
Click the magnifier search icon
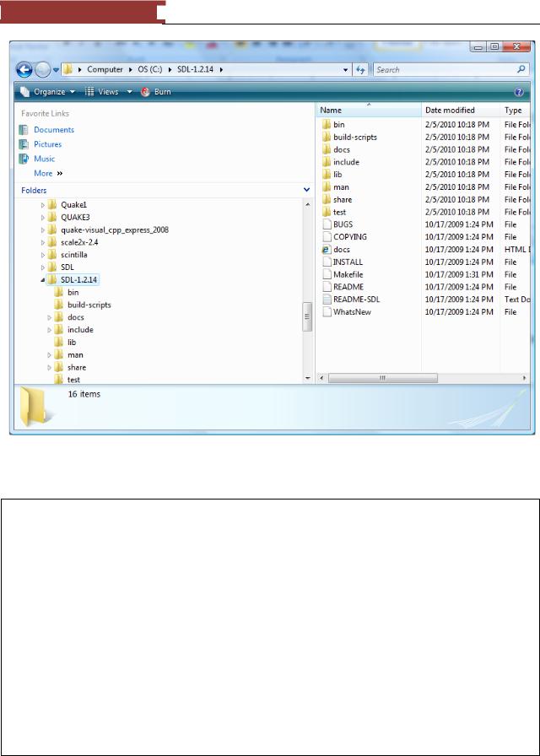click(x=521, y=69)
